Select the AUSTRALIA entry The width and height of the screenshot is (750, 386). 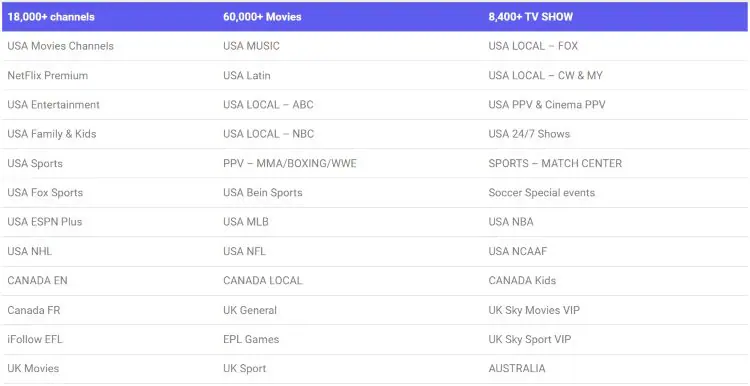point(517,369)
